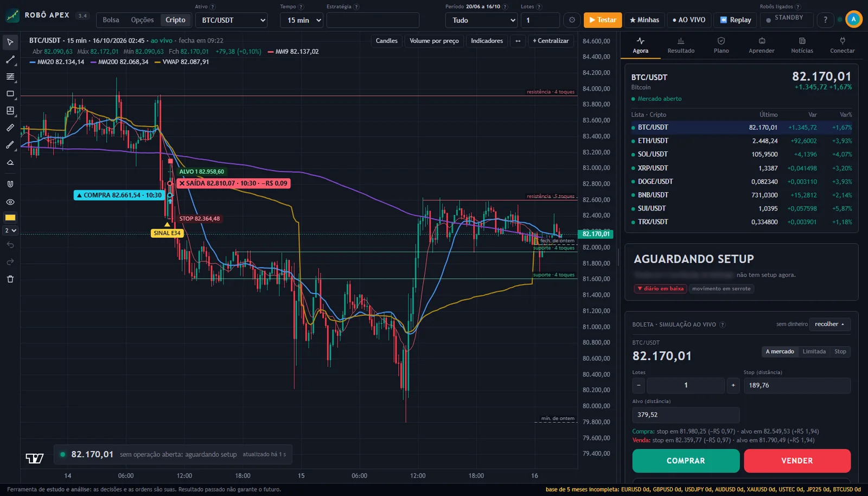This screenshot has height=496, width=868.
Task: Open the Tudo period dropdown
Action: [x=481, y=20]
